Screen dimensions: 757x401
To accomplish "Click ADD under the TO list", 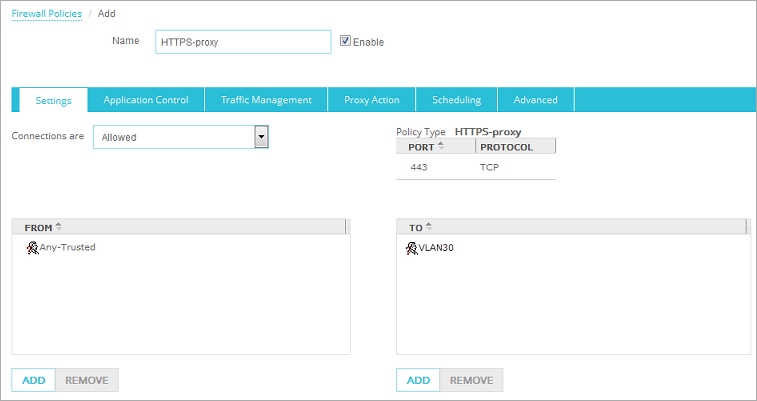I will pos(418,380).
